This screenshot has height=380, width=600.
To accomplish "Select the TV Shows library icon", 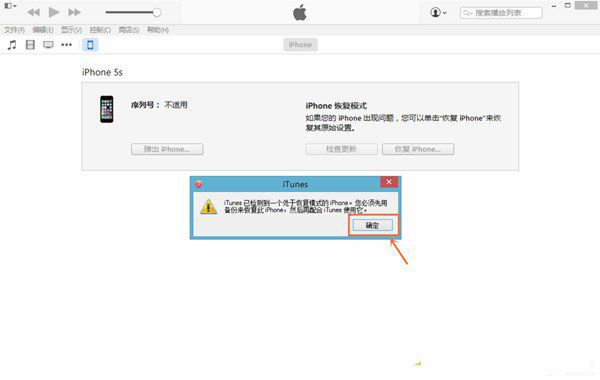I will (x=48, y=45).
